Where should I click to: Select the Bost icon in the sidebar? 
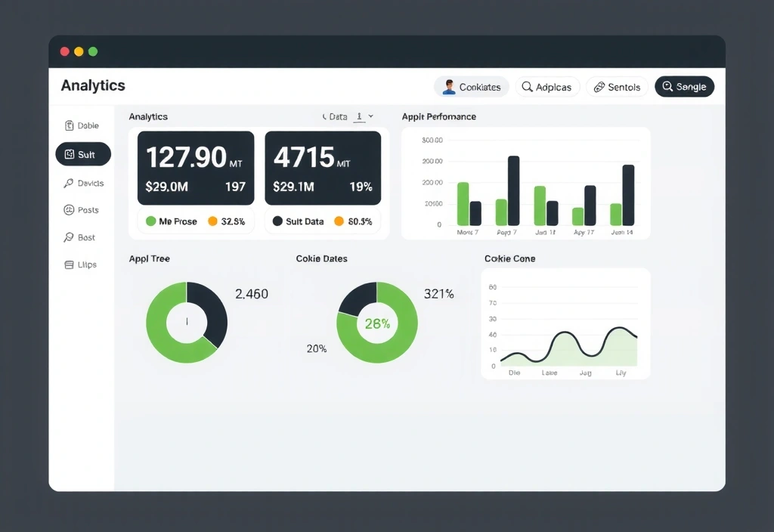[67, 237]
